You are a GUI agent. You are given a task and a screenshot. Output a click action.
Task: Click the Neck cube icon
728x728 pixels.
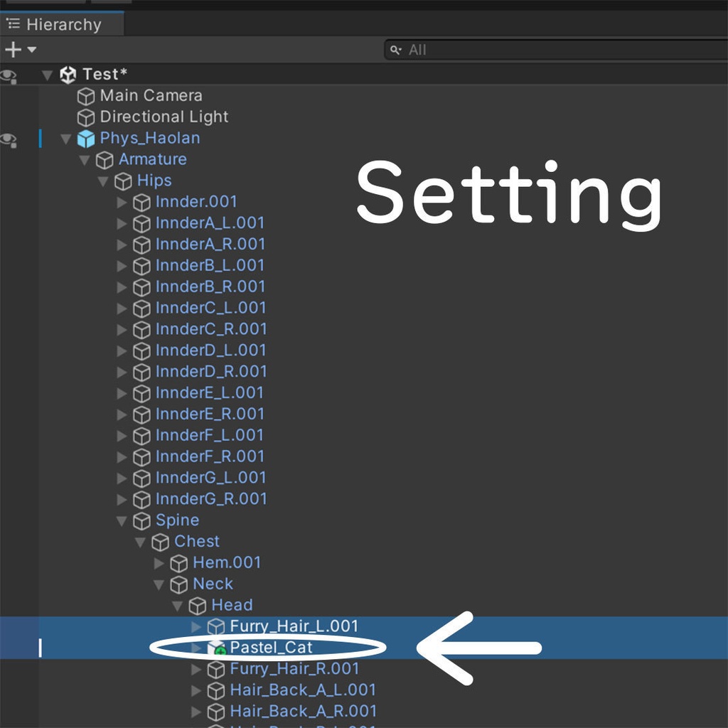[x=178, y=584]
